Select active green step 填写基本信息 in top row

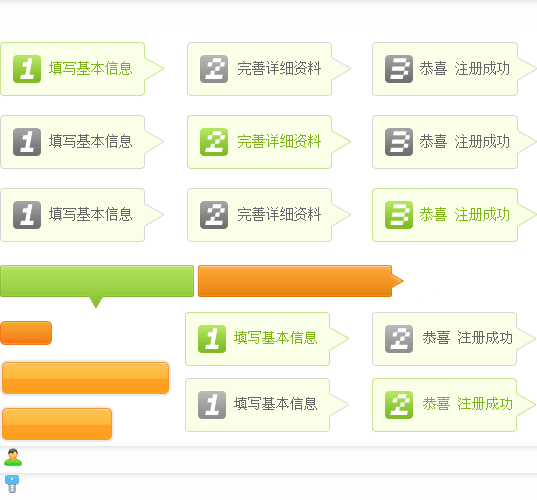point(82,69)
